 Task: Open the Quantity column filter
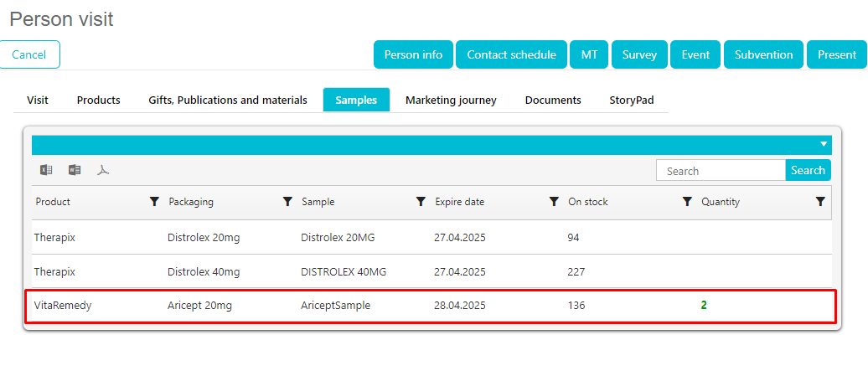click(x=820, y=202)
